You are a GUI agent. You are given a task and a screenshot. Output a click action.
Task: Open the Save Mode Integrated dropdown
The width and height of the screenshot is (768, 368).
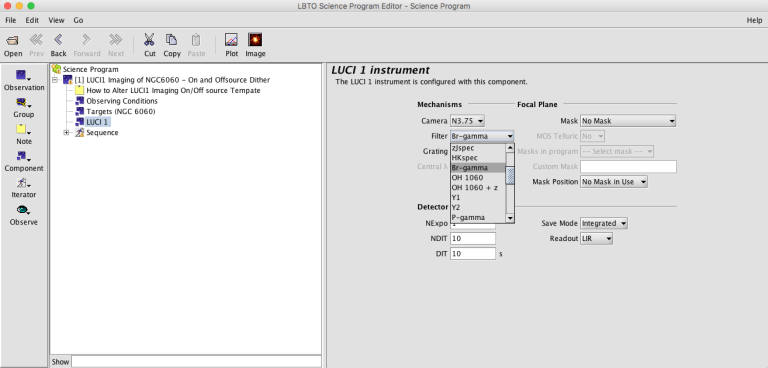click(604, 223)
